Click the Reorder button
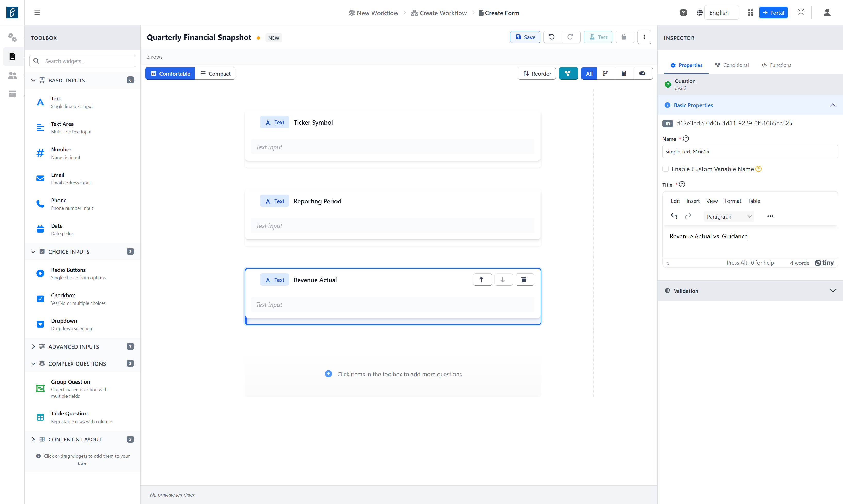Viewport: 843px width, 504px height. click(537, 73)
